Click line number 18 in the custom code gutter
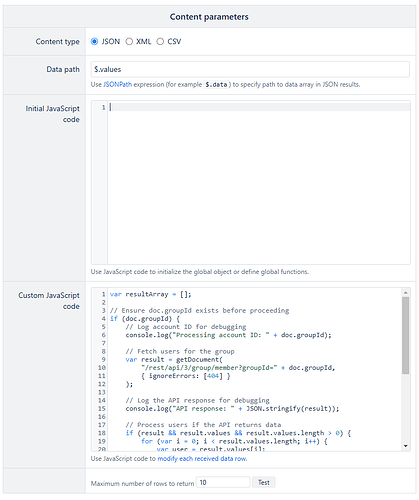This screenshot has height=500, width=419. (102, 433)
